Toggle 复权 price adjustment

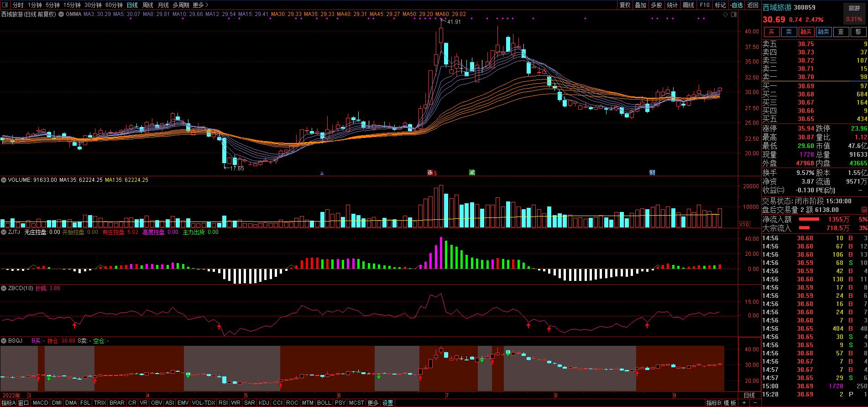(x=625, y=5)
